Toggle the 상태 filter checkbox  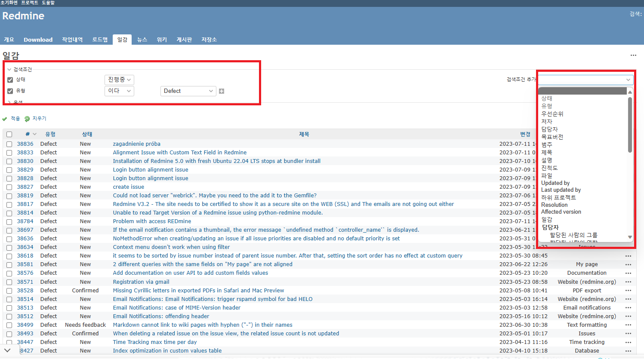click(10, 80)
